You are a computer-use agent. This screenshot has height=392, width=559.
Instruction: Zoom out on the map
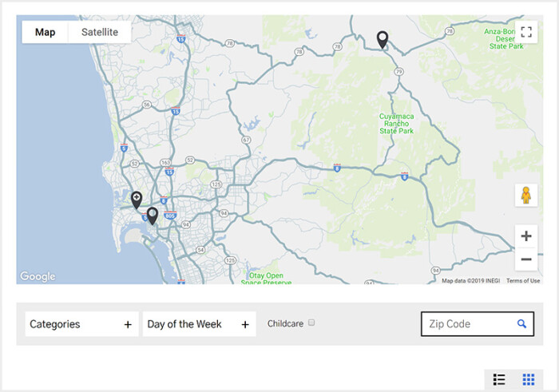(x=525, y=259)
